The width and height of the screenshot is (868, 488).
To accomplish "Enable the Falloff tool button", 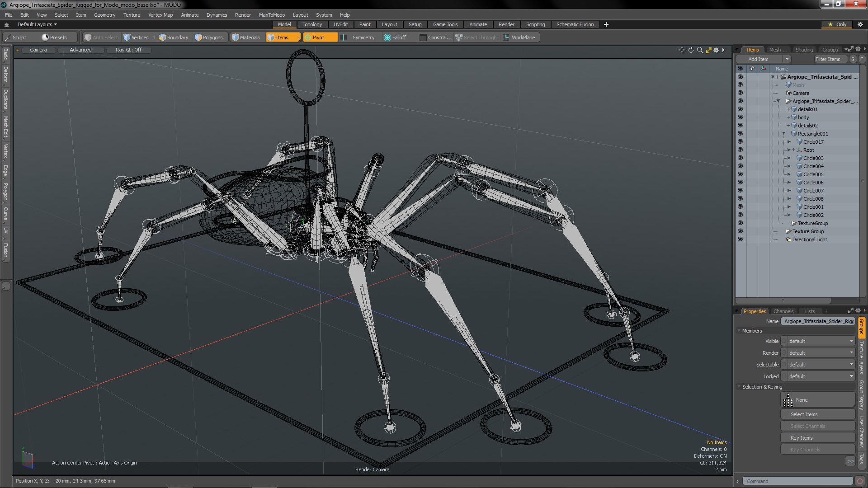I will 395,38.
